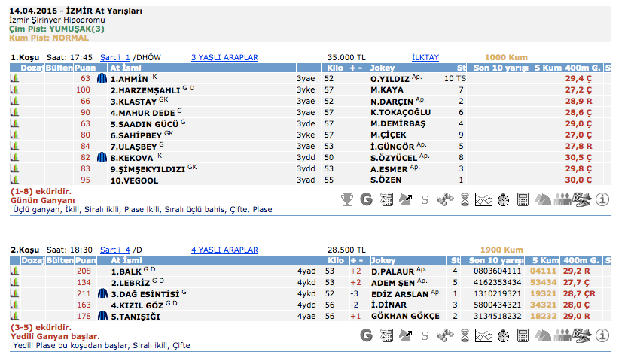Click jockey GÖKHAN GÖKÇE in race 2
634x364 pixels.
[x=404, y=317]
